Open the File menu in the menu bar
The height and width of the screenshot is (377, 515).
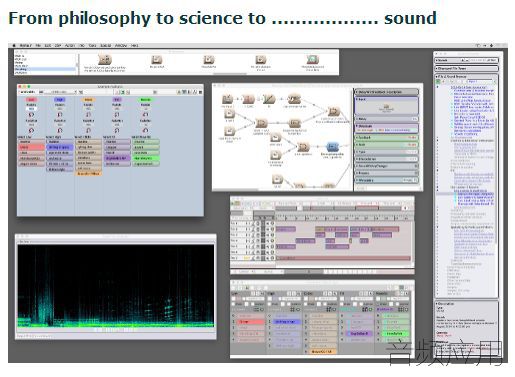pos(38,45)
